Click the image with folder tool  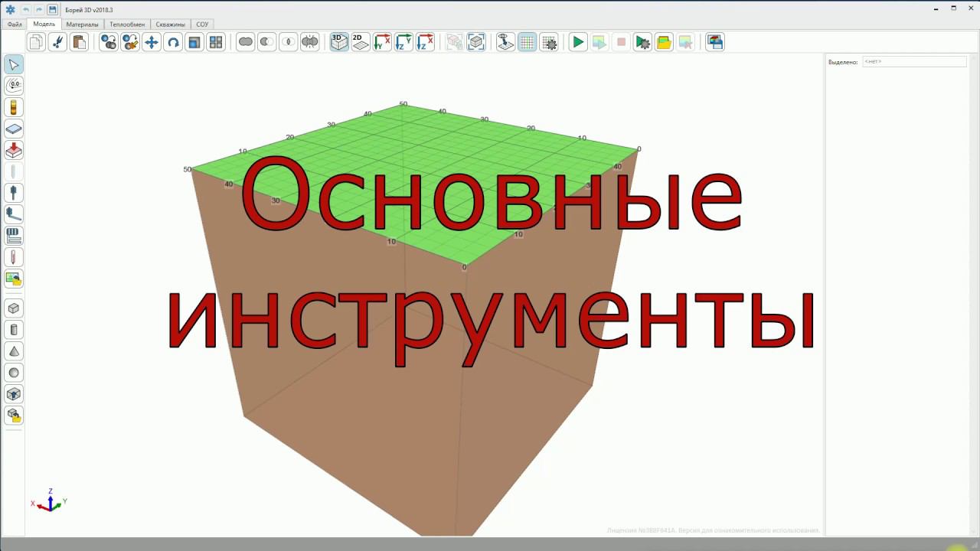point(14,279)
